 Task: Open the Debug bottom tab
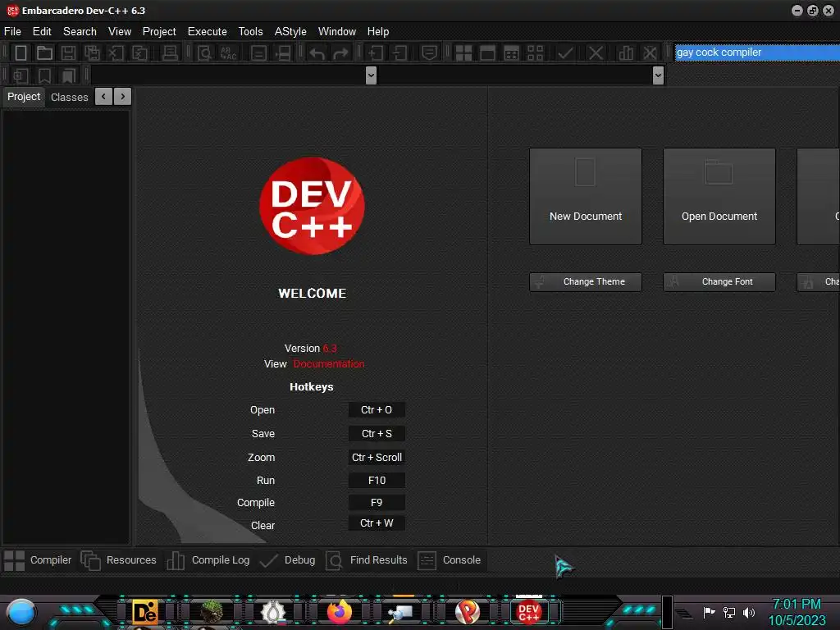pyautogui.click(x=287, y=560)
